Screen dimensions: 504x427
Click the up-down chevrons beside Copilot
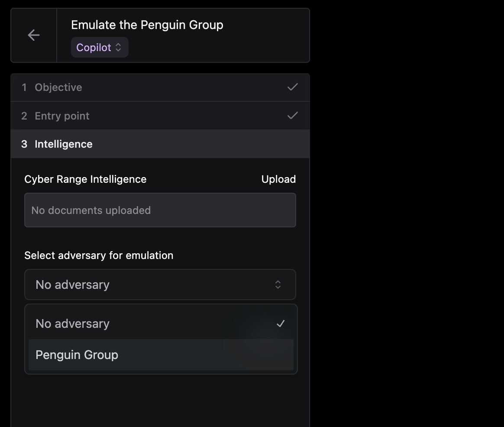[118, 48]
